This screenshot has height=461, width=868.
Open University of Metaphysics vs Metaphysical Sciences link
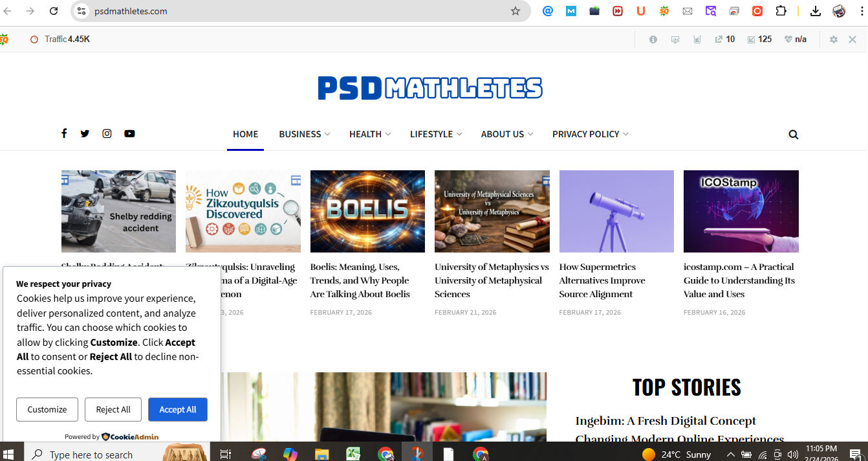point(492,280)
